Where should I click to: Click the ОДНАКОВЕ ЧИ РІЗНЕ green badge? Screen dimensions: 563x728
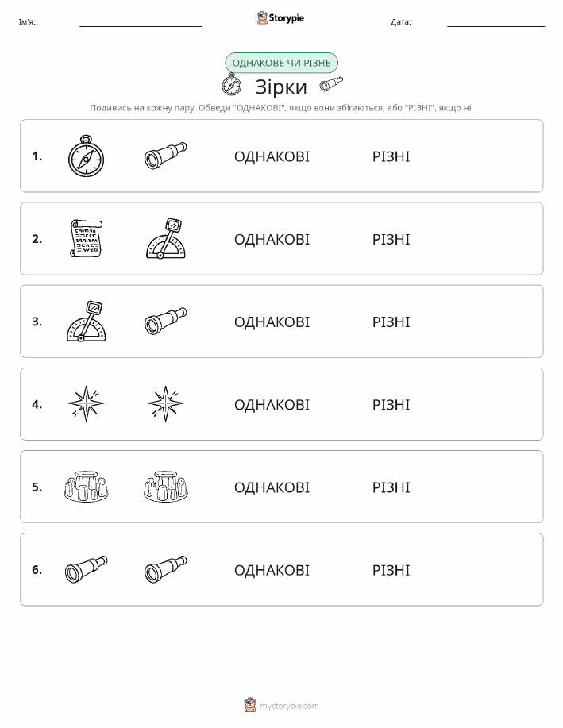pyautogui.click(x=281, y=63)
